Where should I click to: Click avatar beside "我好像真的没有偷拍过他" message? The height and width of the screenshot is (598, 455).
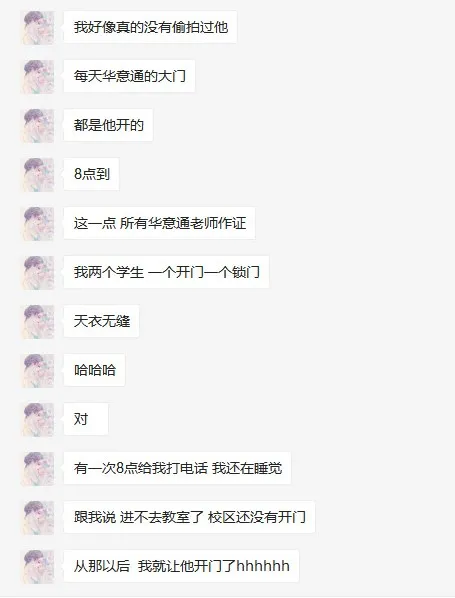pos(38,27)
